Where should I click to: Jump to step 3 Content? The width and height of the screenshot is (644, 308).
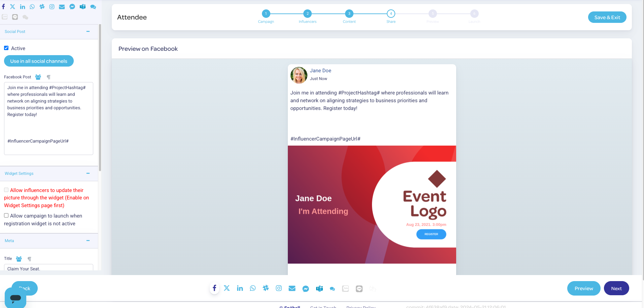(349, 14)
